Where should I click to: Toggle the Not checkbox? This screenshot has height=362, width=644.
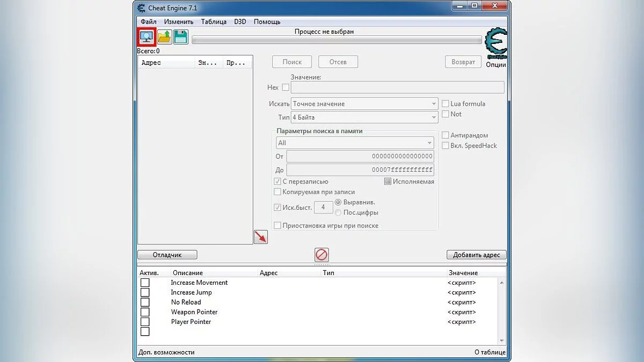[x=445, y=114]
